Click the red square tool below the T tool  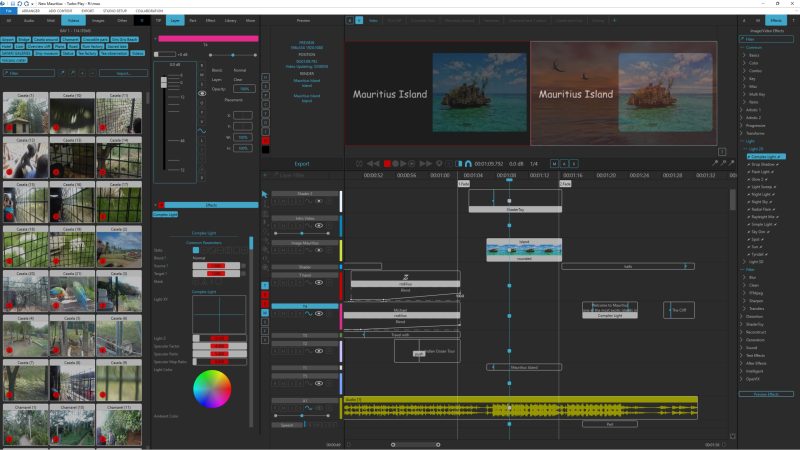click(x=265, y=294)
